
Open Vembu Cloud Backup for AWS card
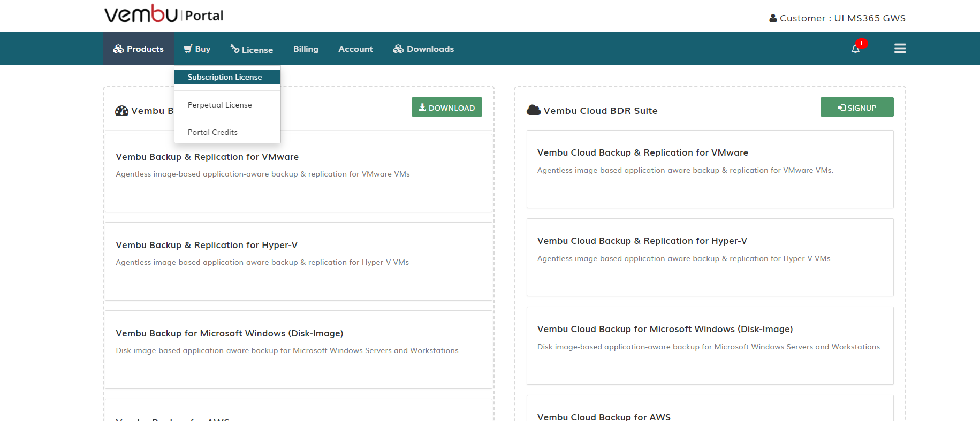click(x=710, y=408)
